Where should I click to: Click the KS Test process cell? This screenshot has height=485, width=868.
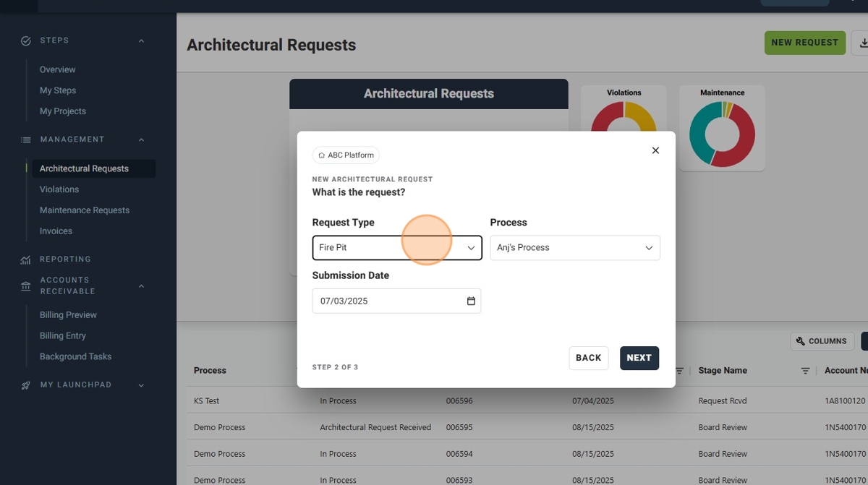point(207,401)
